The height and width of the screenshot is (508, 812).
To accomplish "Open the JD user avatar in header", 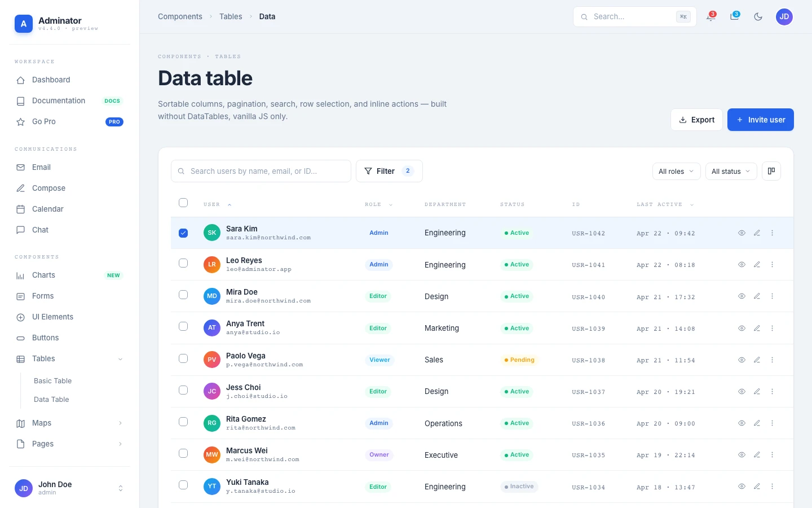I will (784, 17).
